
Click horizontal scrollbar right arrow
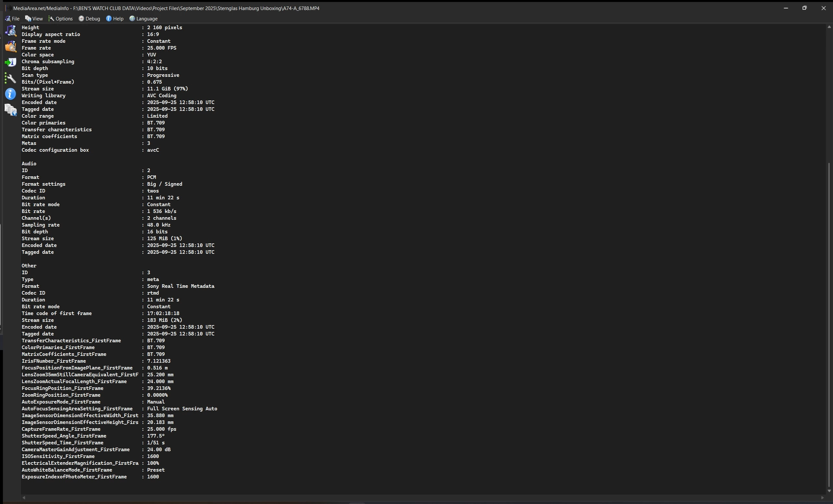[x=822, y=498]
